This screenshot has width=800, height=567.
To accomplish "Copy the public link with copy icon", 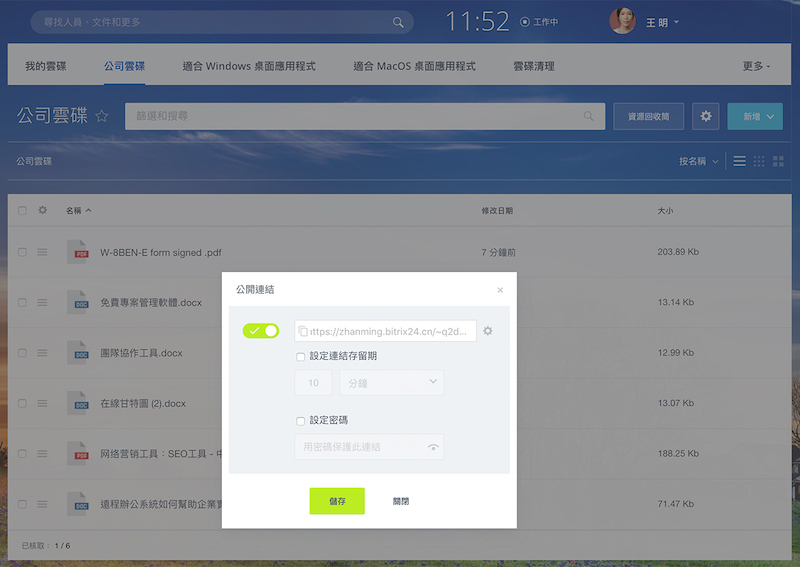I will click(x=303, y=331).
